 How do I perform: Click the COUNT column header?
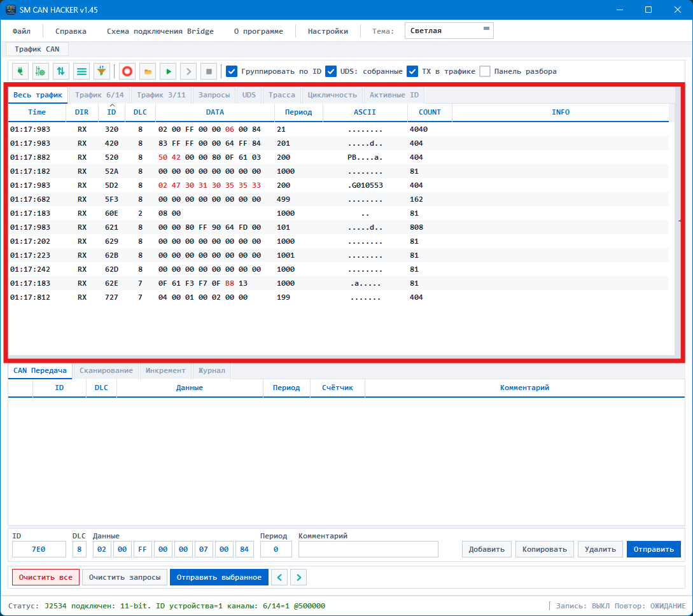(430, 112)
